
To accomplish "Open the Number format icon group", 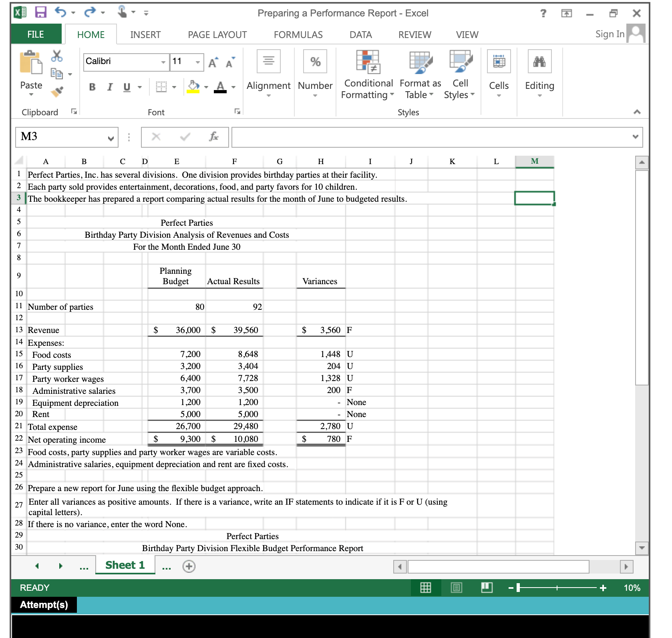I will pyautogui.click(x=315, y=61).
